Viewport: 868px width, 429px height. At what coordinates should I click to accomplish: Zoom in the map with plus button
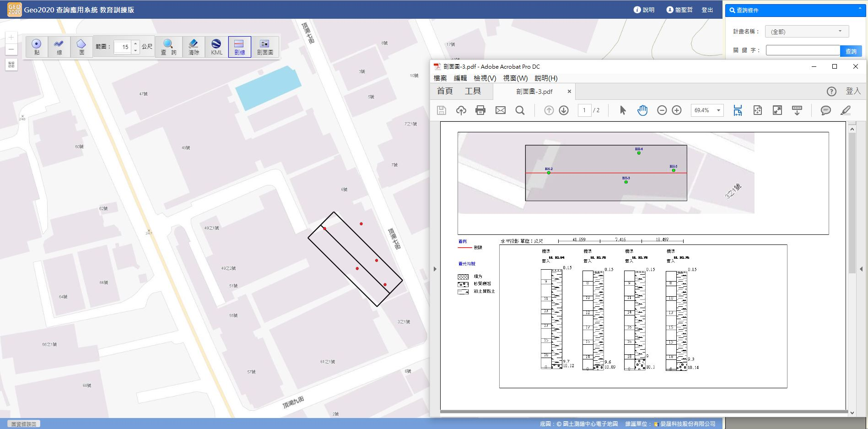[x=11, y=37]
